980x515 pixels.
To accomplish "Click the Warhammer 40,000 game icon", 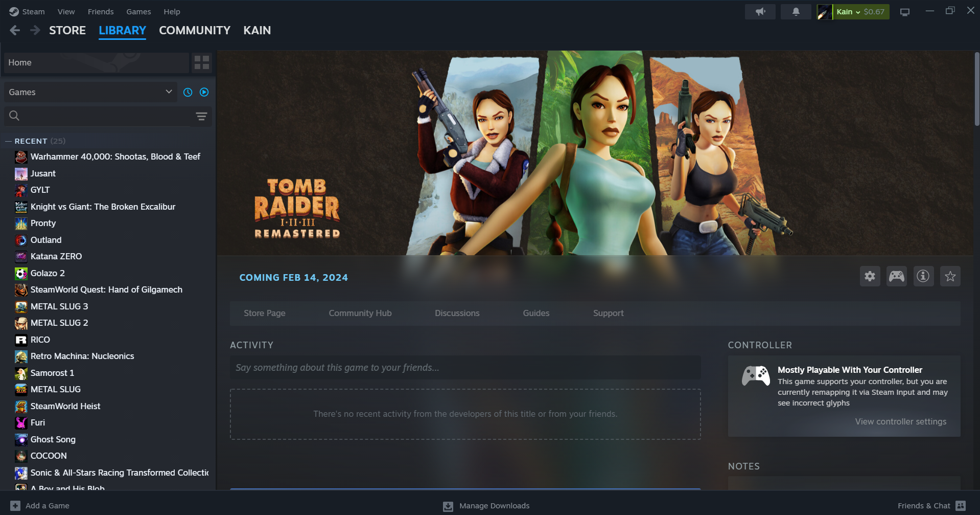I will pos(21,157).
